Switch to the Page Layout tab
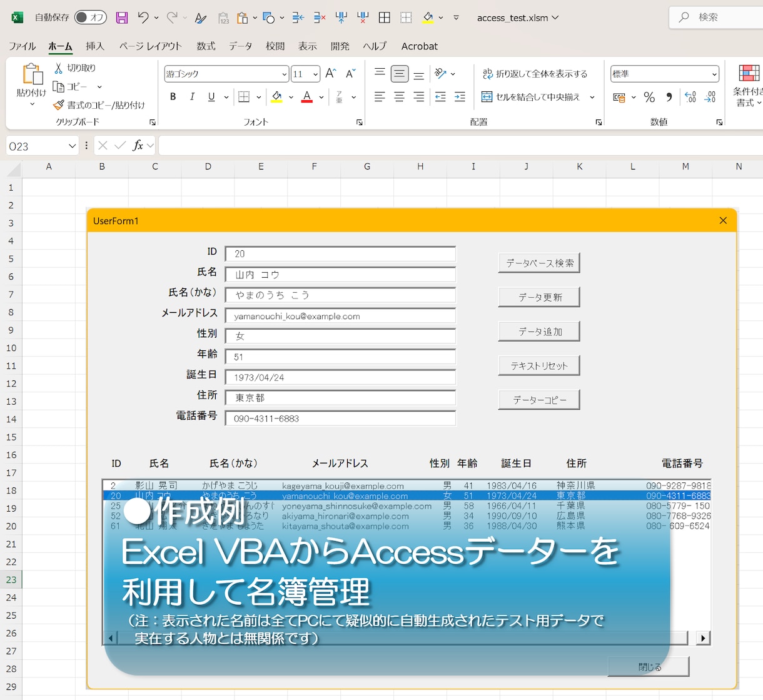This screenshot has width=763, height=700. 151,46
